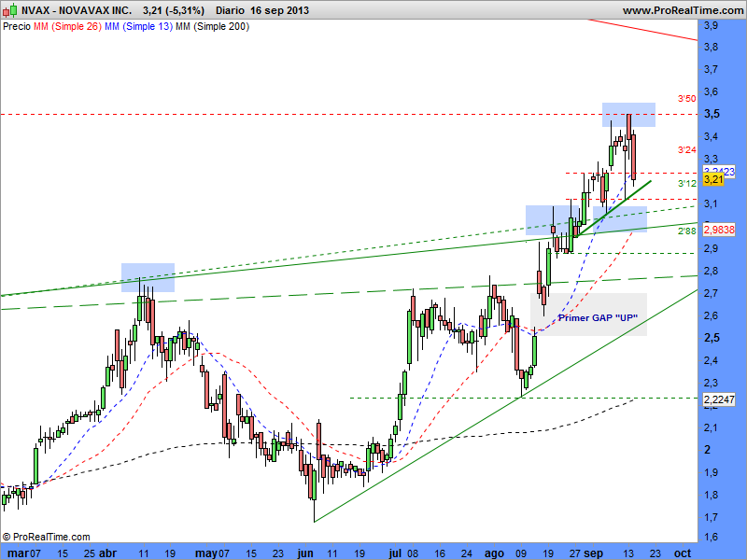
Task: Select the MM (Simple 200) indicator label
Action: 212,27
